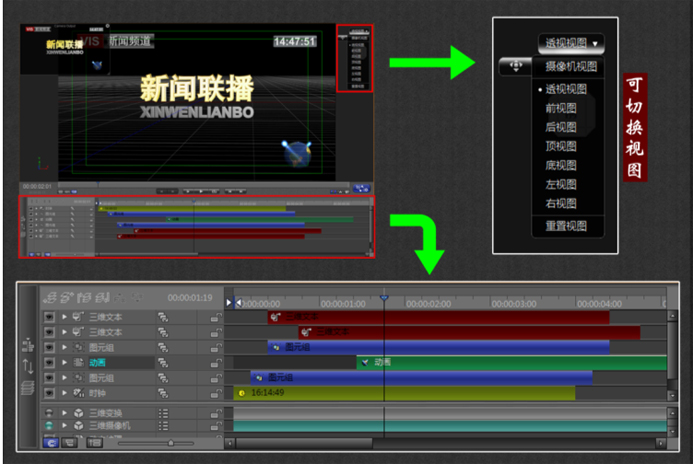
Task: Click 重置视图 to reset the view
Action: tap(566, 226)
